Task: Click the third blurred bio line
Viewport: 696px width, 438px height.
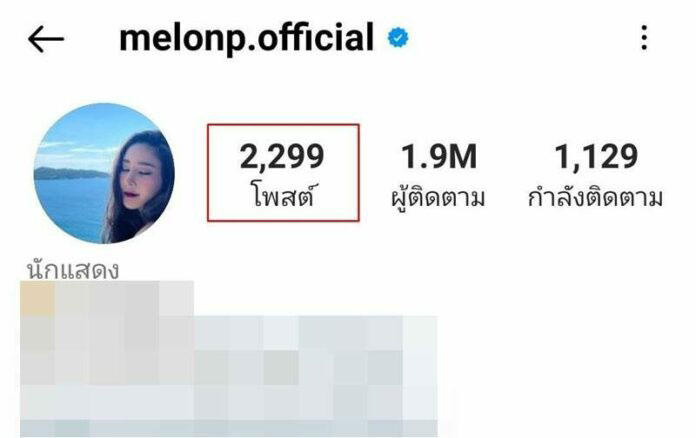Action: coord(229,367)
